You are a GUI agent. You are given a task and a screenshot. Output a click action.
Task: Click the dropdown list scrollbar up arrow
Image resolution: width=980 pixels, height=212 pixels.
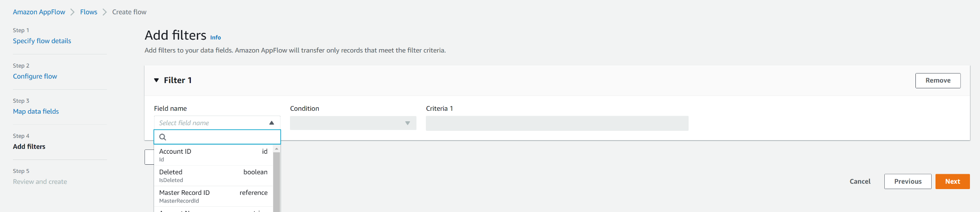(277, 149)
